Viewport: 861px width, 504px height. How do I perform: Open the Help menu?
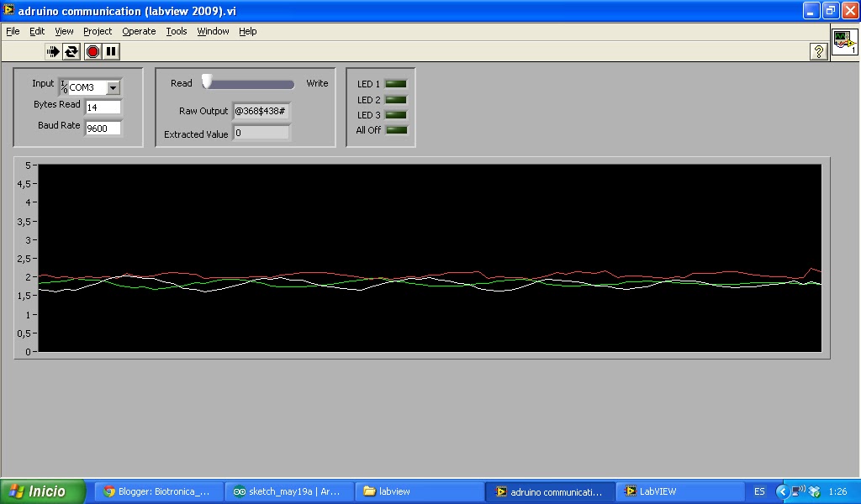point(248,31)
